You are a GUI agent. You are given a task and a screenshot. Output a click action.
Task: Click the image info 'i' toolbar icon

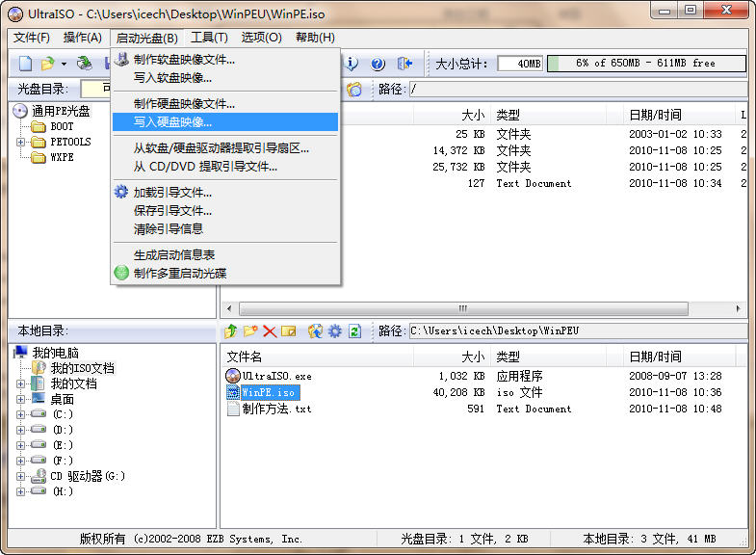coord(352,64)
